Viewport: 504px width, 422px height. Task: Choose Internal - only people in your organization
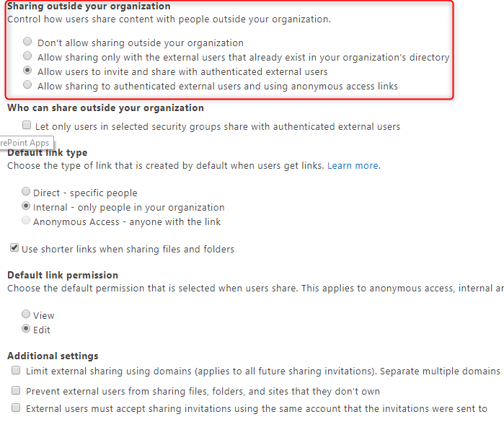[x=27, y=206]
